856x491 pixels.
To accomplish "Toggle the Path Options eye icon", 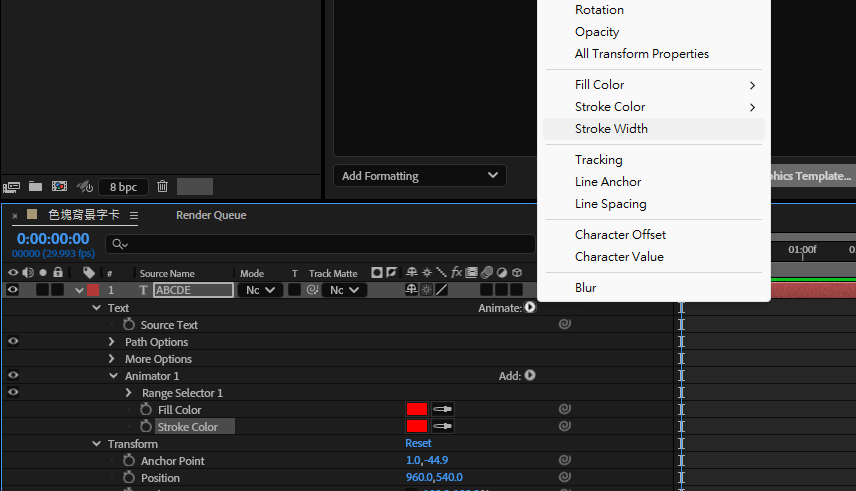I will 13,342.
